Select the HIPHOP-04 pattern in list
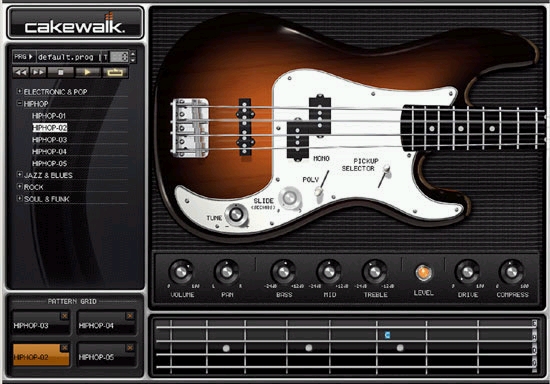 click(49, 151)
